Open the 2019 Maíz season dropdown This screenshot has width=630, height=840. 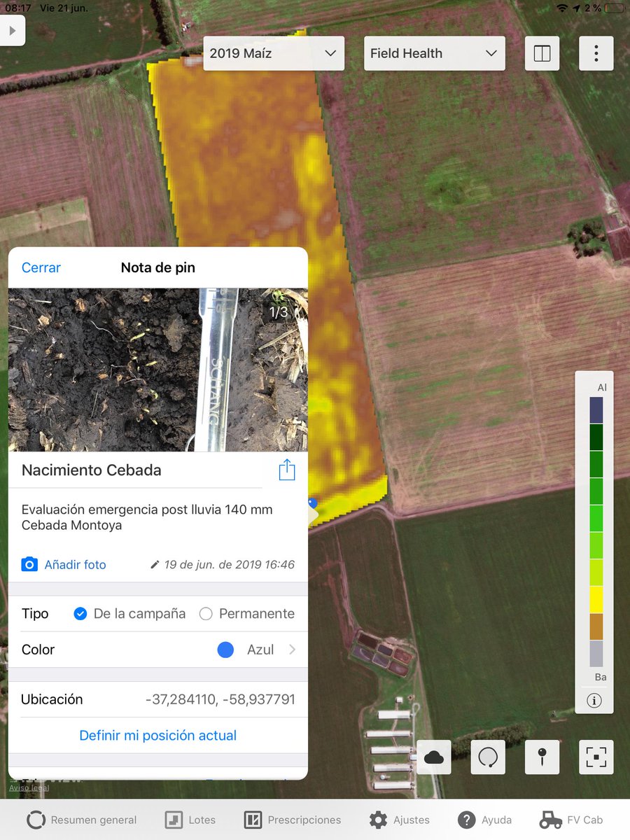pos(274,53)
